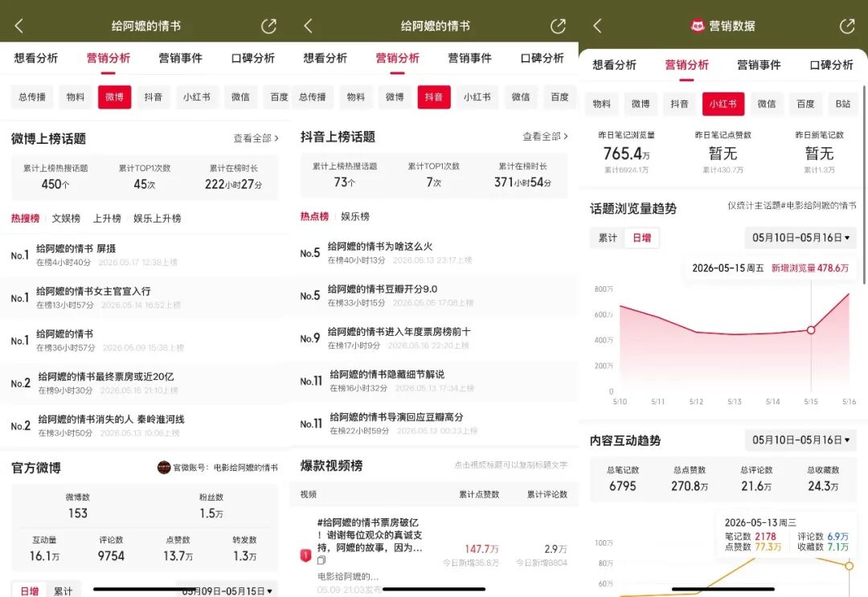Screen dimensions: 868x597
Task: Tap the back arrow beside the 营销数据 title
Action: pos(597,26)
